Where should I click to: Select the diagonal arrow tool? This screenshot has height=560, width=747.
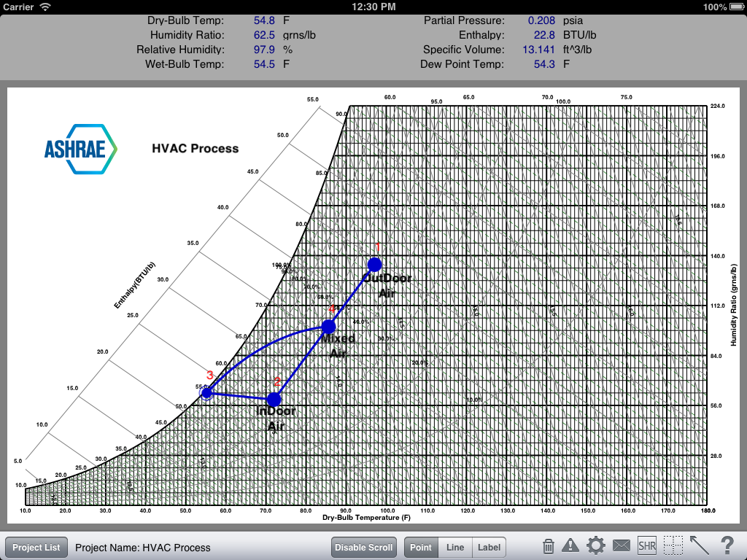(700, 545)
